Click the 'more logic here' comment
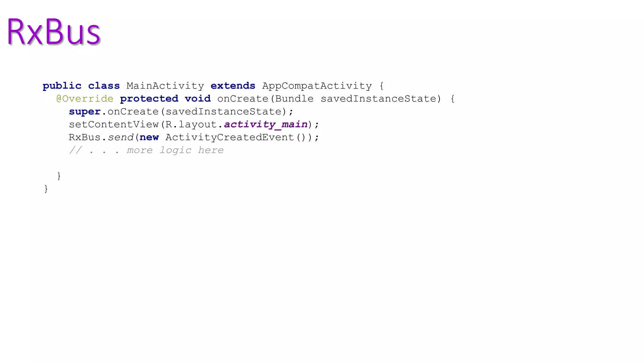Screen dimensions: 644x362 (175, 150)
